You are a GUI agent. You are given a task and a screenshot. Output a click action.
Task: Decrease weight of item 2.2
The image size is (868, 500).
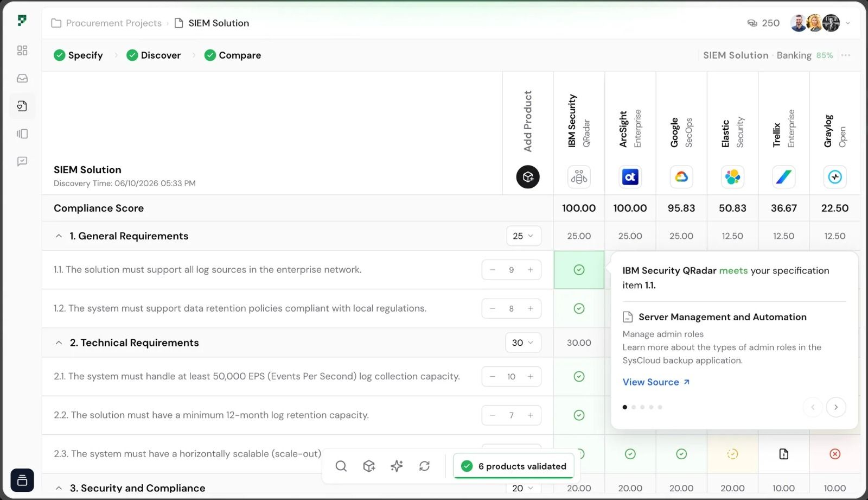[x=493, y=415]
